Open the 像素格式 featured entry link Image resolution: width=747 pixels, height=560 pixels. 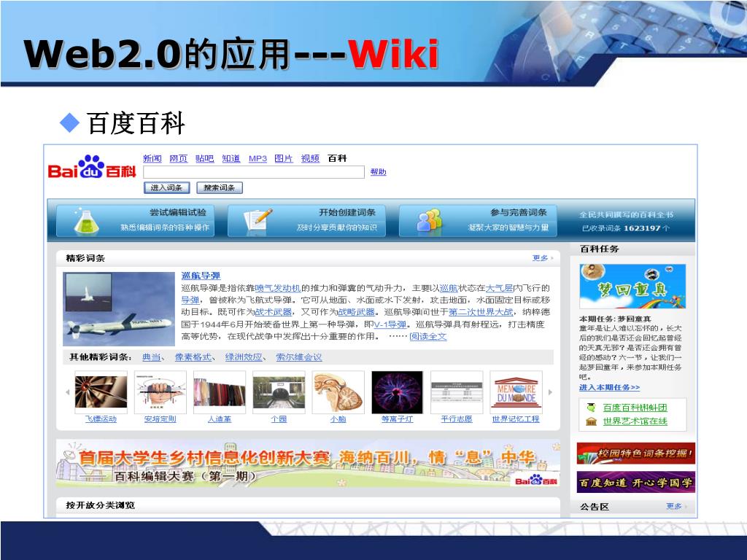193,357
